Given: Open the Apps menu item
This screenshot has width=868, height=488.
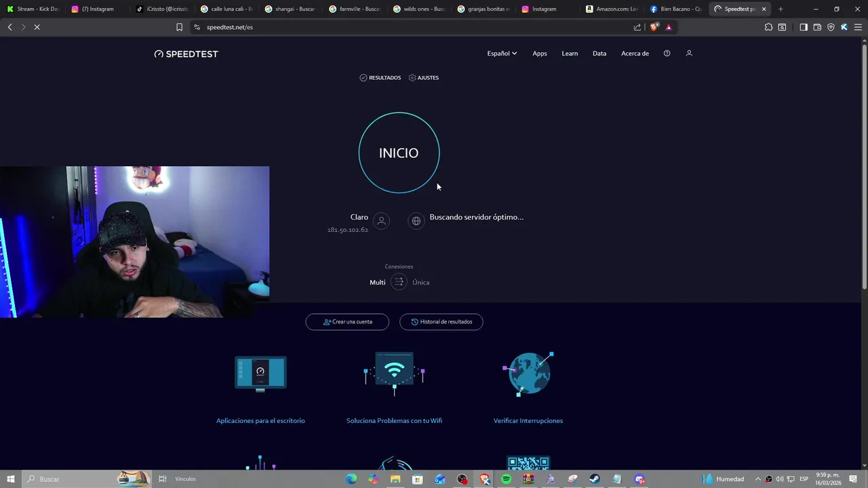Looking at the screenshot, I should pos(540,54).
